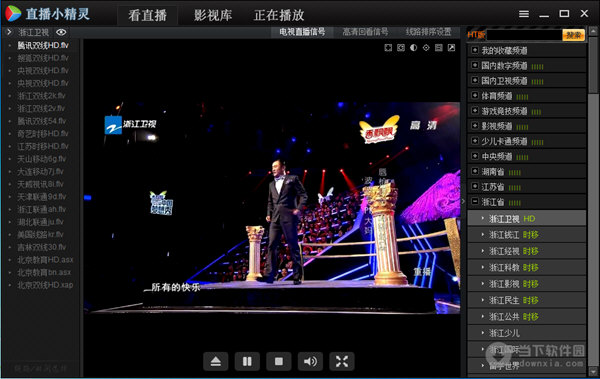
Task: Pause the live playback
Action: 247,361
